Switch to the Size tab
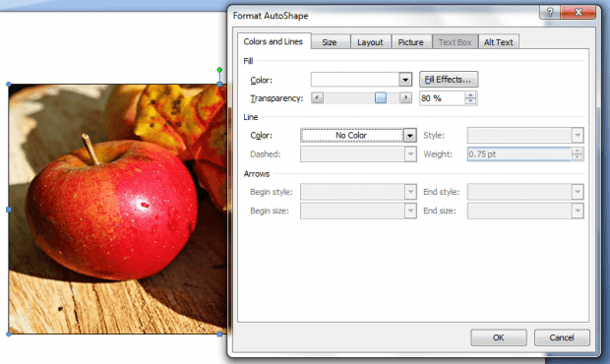Viewport: 610px width, 364px height. pos(330,42)
